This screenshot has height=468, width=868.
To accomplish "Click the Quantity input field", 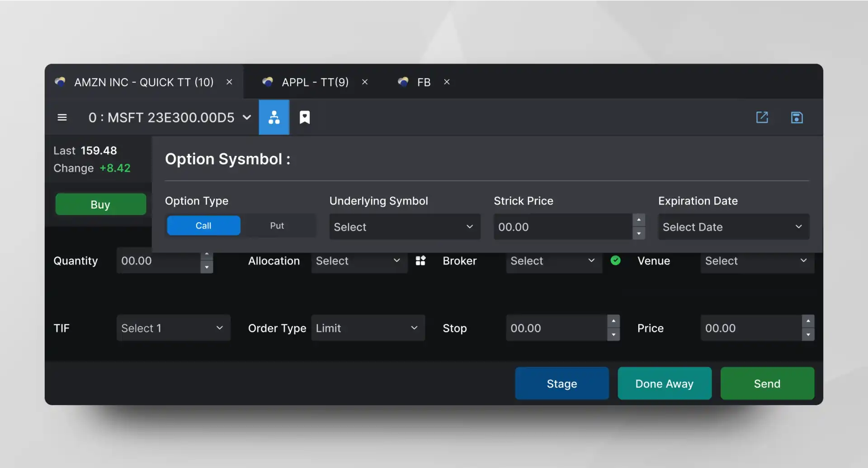I will [158, 261].
